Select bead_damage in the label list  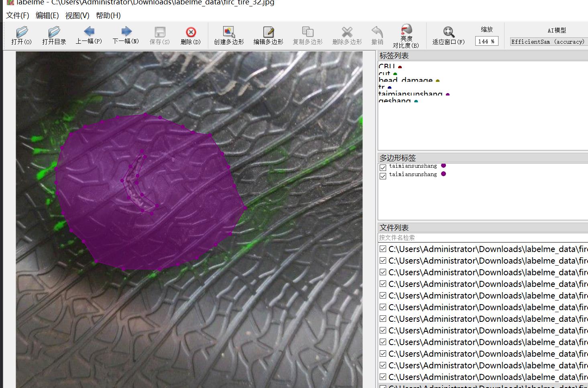pos(405,80)
